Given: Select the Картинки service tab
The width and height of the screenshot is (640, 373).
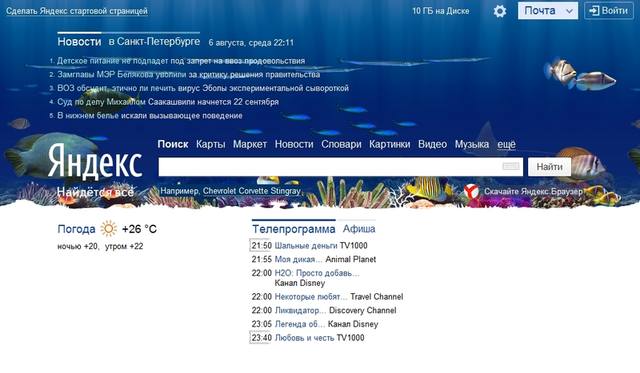Looking at the screenshot, I should click(389, 144).
